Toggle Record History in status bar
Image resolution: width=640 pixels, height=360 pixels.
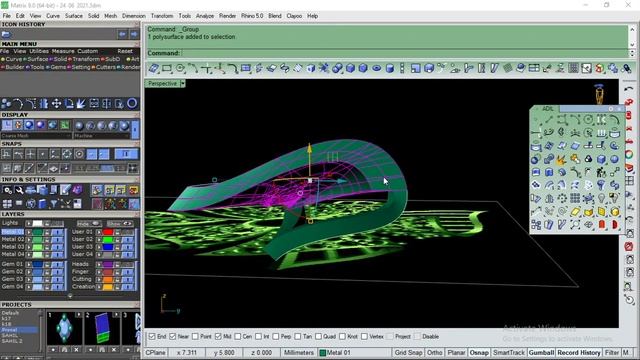[579, 352]
